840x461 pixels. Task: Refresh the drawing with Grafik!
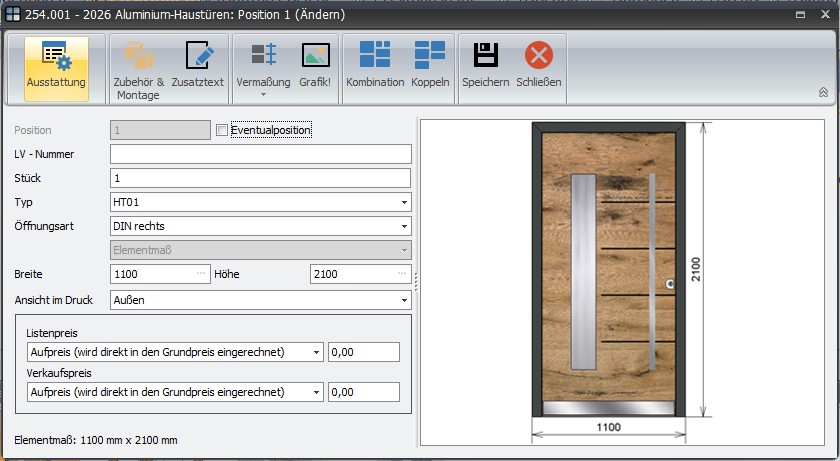coord(315,64)
